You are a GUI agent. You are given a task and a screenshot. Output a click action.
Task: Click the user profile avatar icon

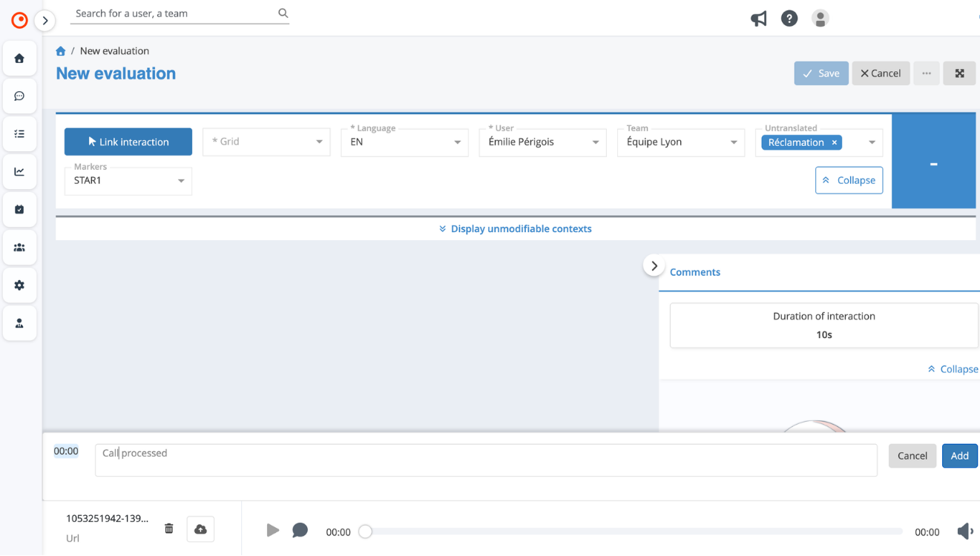(x=820, y=19)
